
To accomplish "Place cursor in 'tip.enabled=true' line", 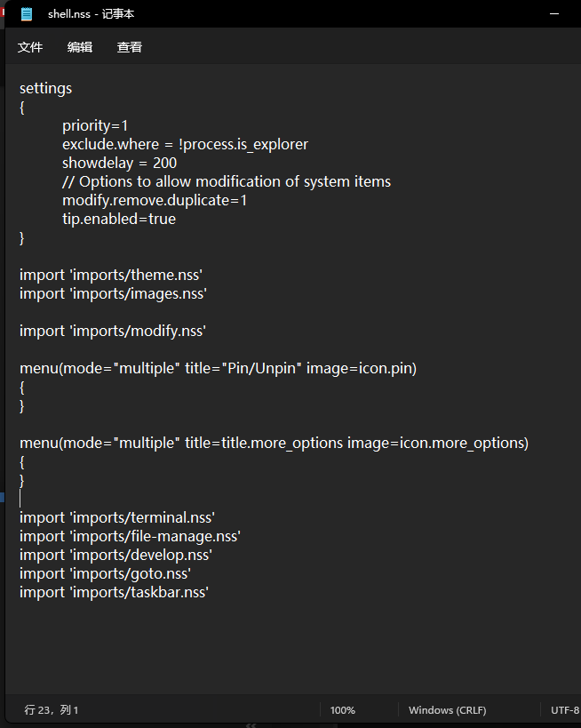I will click(x=119, y=219).
